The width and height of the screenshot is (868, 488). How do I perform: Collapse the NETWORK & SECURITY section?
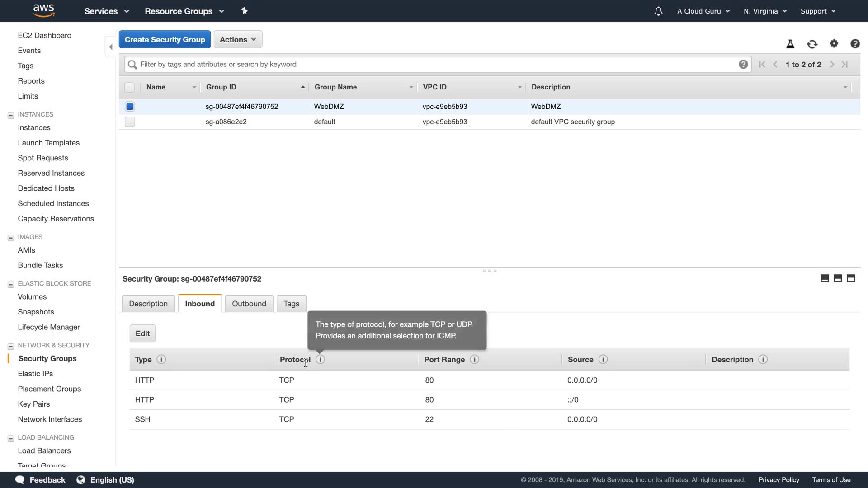(11, 346)
